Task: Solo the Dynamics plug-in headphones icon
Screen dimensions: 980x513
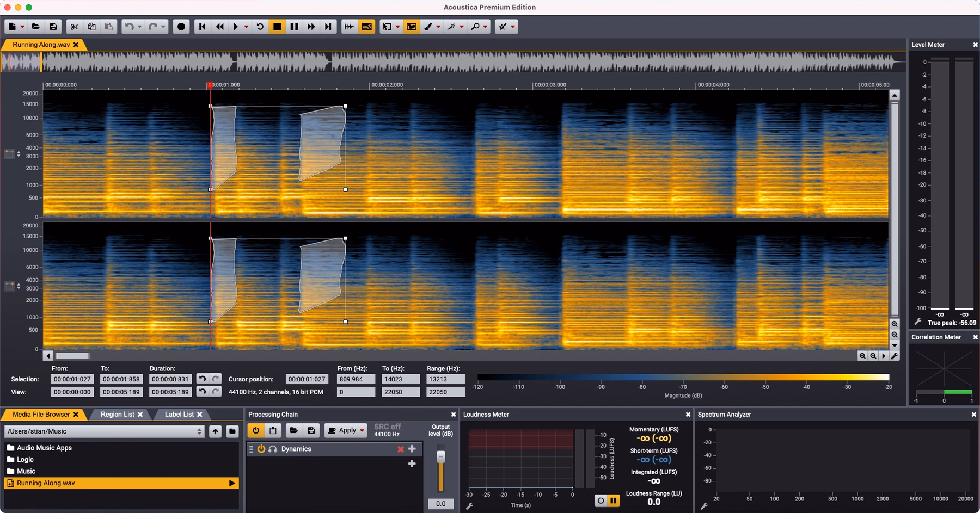Action: (273, 449)
